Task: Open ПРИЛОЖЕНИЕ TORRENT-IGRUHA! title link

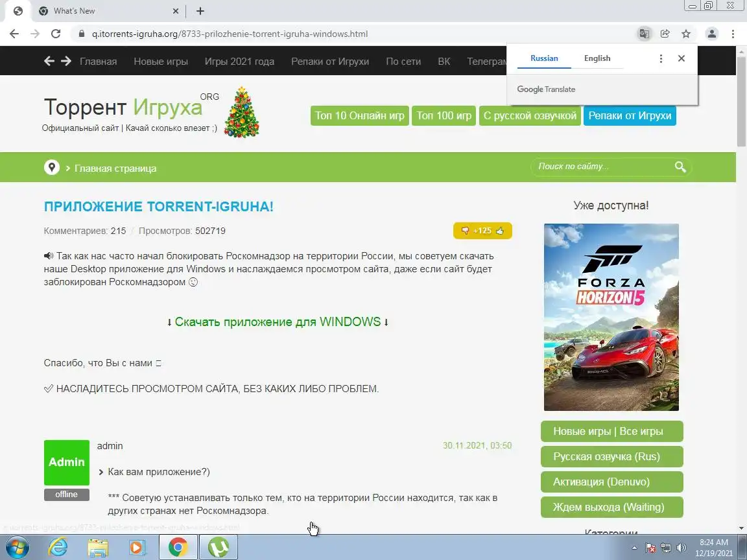Action: pyautogui.click(x=159, y=207)
